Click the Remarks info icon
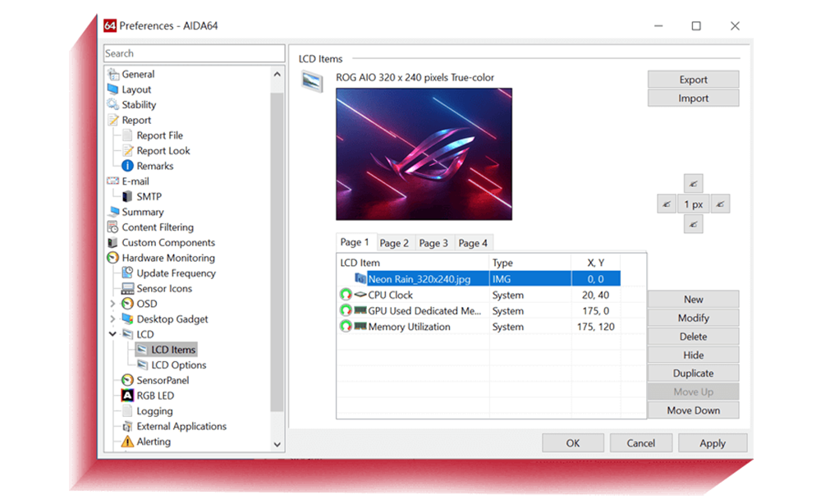Image resolution: width=821 pixels, height=504 pixels. coord(127,166)
